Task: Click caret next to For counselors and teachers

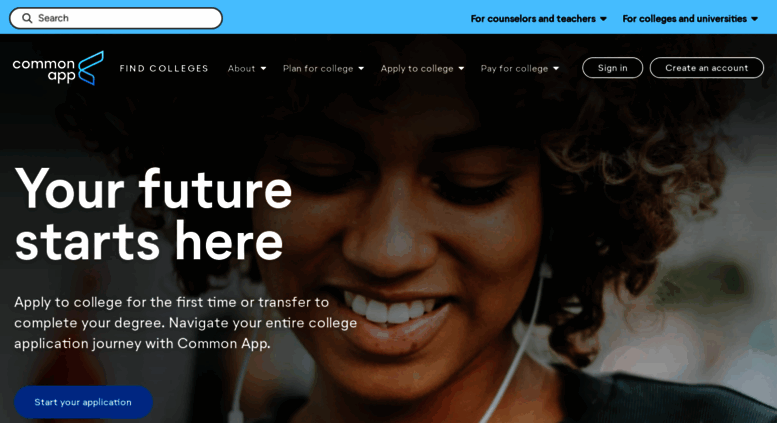Action: (x=603, y=19)
